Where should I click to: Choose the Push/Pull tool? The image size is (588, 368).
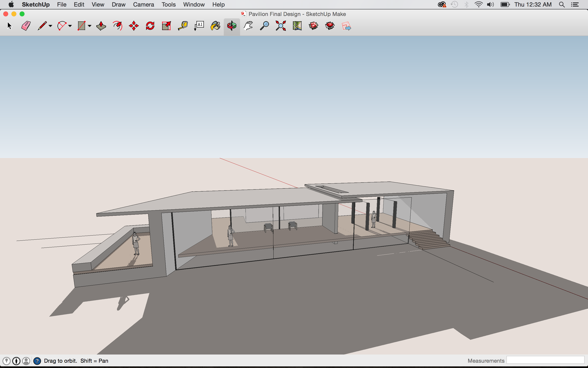click(x=101, y=26)
